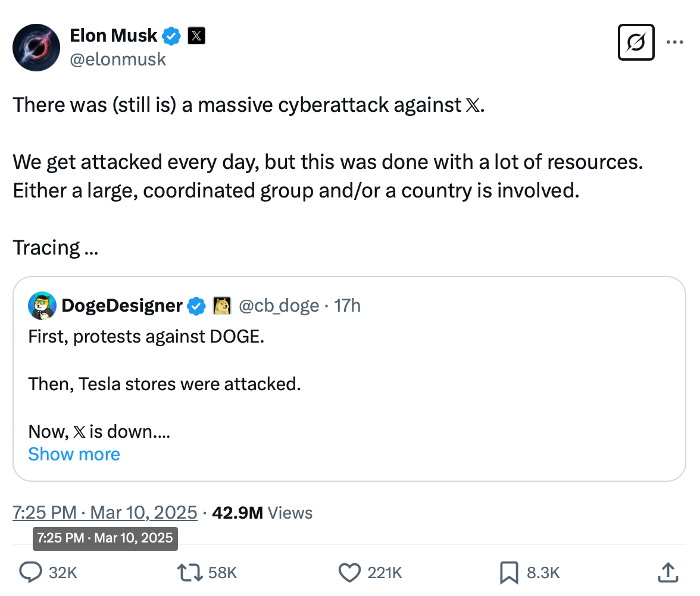Image resolution: width=700 pixels, height=596 pixels.
Task: Bookmark this post
Action: (x=509, y=572)
